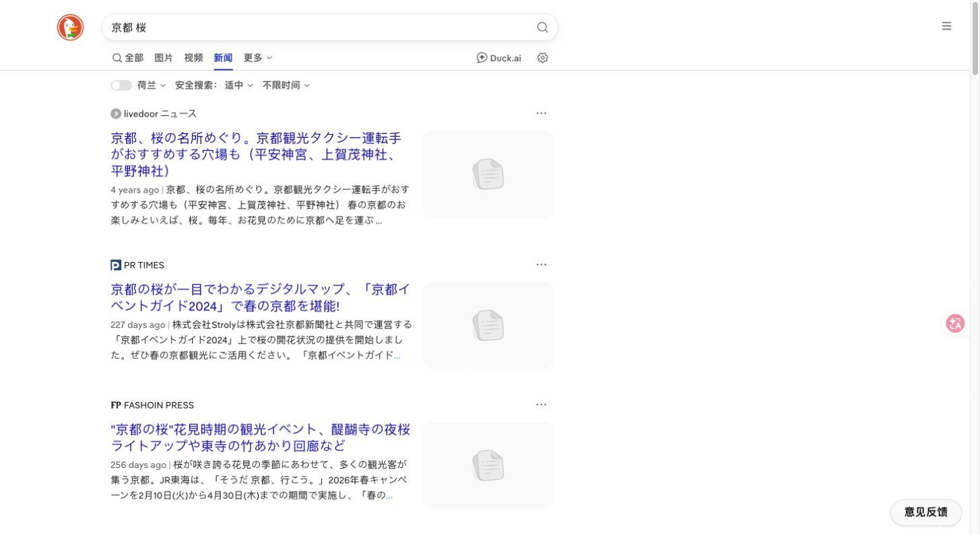Click the livedoor ニュース source name
Screen dimensions: 980x534
pyautogui.click(x=160, y=114)
